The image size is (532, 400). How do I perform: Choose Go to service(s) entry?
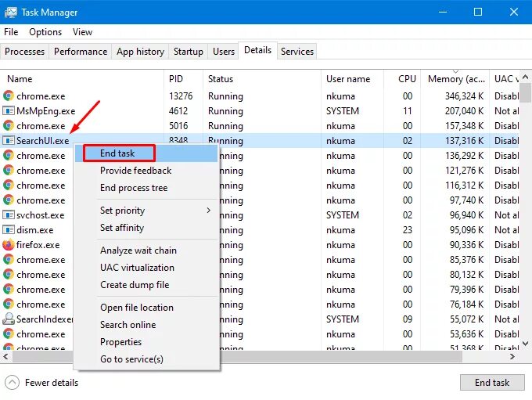[146, 359]
